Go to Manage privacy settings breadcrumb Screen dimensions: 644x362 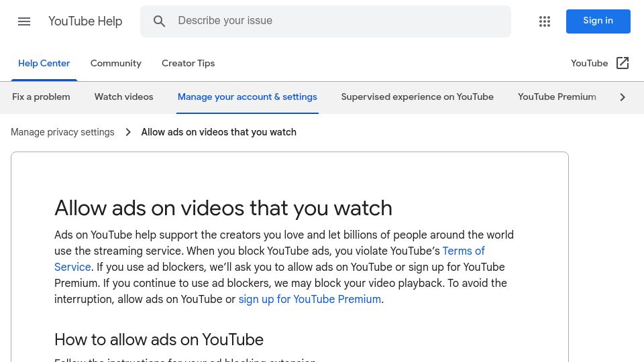click(x=62, y=132)
